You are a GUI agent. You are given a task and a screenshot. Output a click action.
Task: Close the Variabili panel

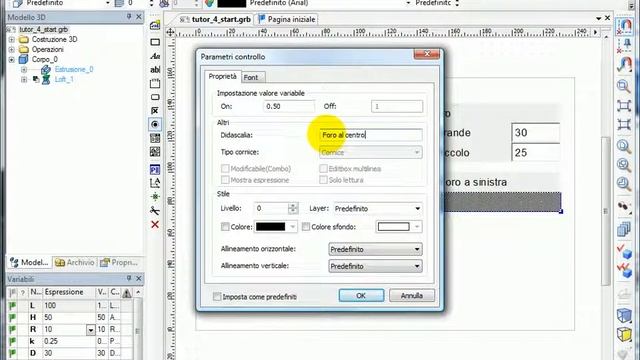139,278
